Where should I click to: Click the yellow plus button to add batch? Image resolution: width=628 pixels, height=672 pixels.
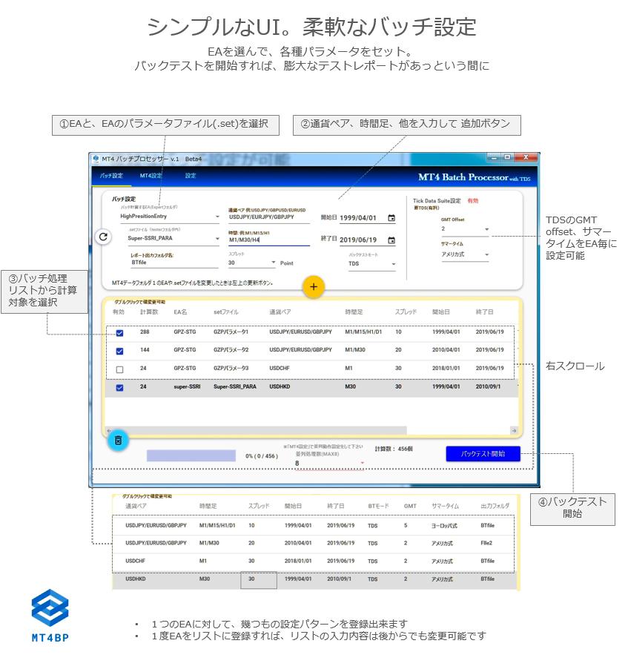(x=314, y=287)
